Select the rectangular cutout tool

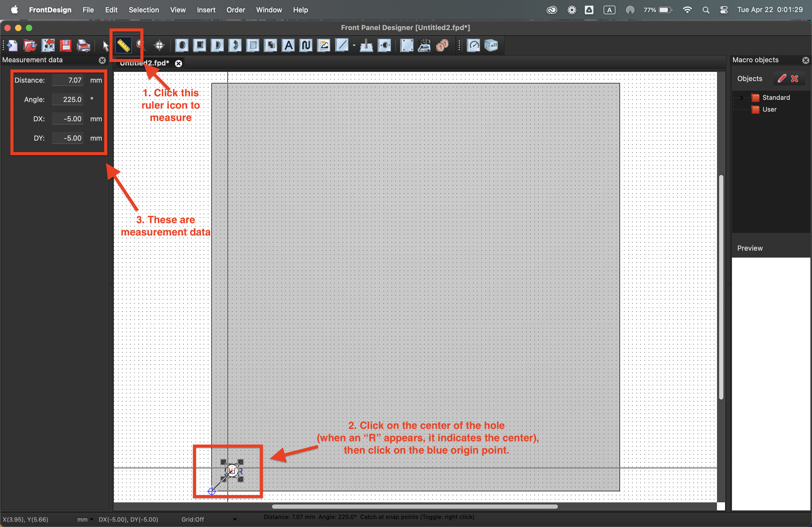click(x=200, y=45)
